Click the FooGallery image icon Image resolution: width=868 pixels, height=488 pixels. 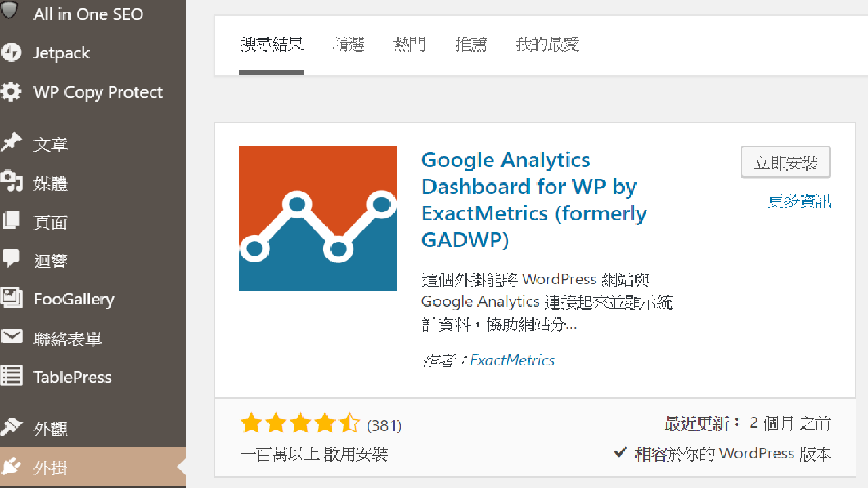pos(11,299)
